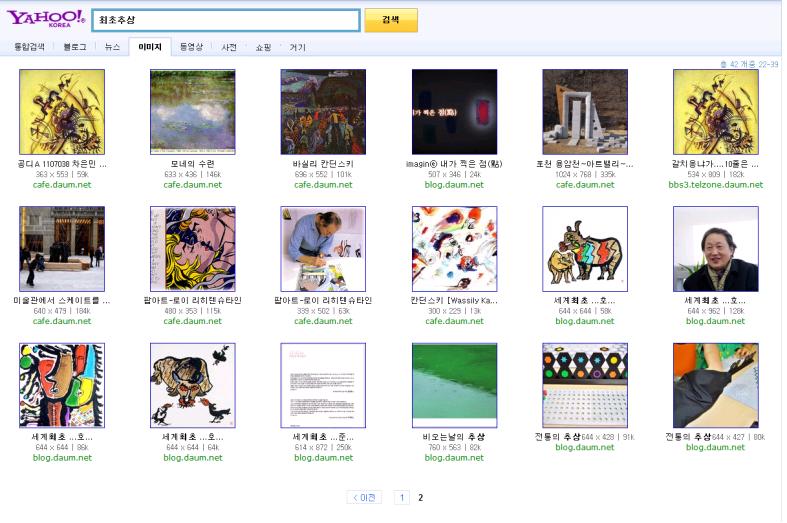Open the 포천 용암천 sculpture thumbnail
The image size is (787, 523).
[x=585, y=112]
